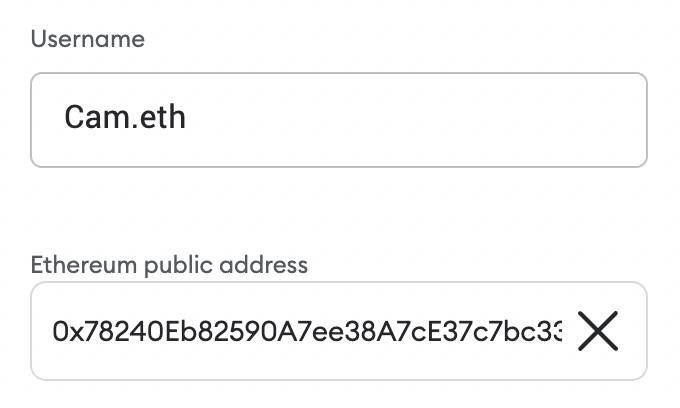This screenshot has height=408, width=680.
Task: Clear the Ethereum public address with X icon
Action: click(598, 331)
